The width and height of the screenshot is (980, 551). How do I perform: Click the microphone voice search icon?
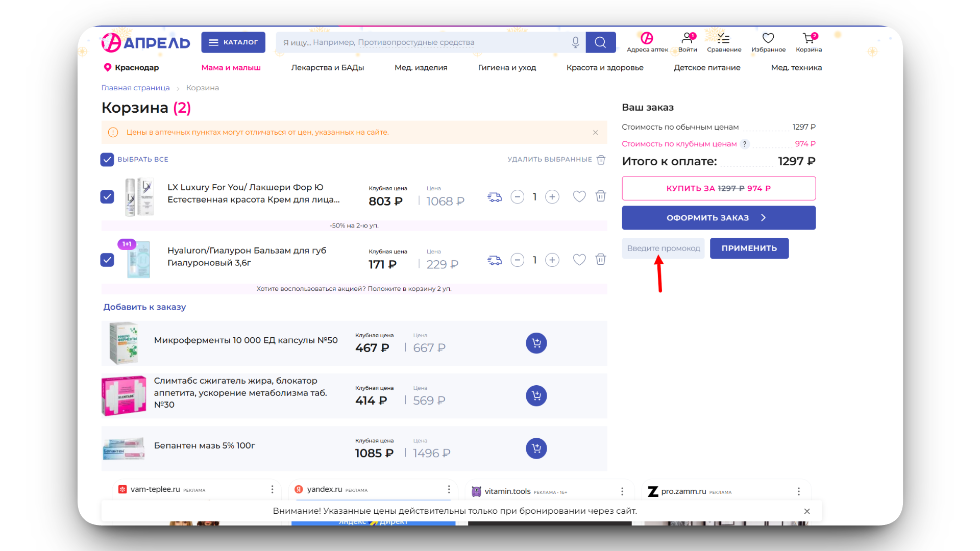click(x=575, y=42)
